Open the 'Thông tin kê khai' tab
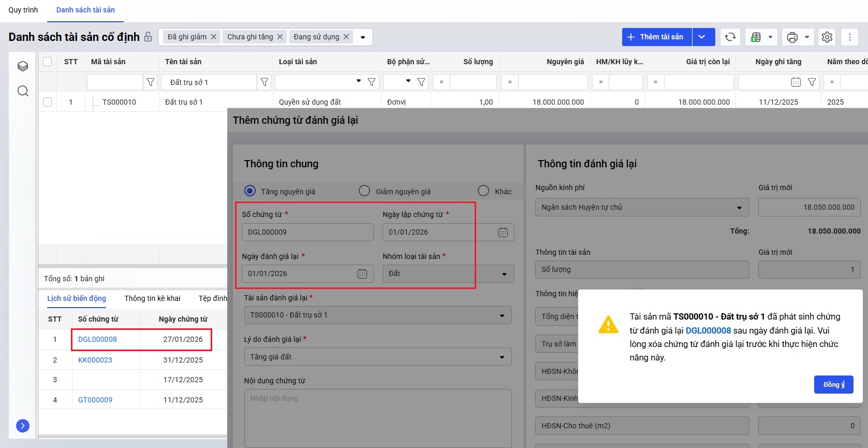The image size is (868, 448). point(152,298)
